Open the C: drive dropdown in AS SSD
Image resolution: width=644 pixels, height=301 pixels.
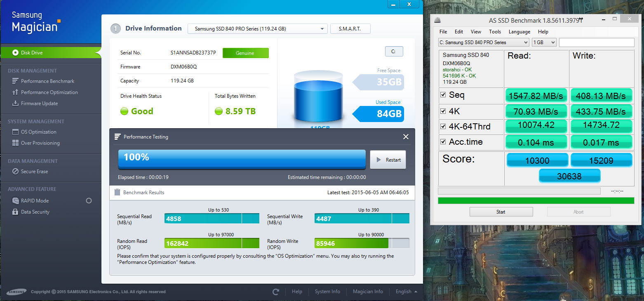(484, 42)
